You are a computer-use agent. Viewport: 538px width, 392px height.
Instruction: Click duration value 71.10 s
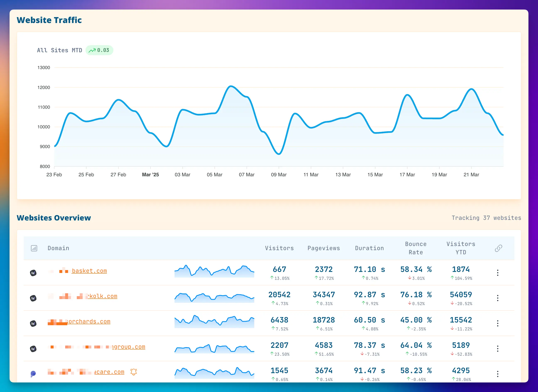click(x=369, y=269)
